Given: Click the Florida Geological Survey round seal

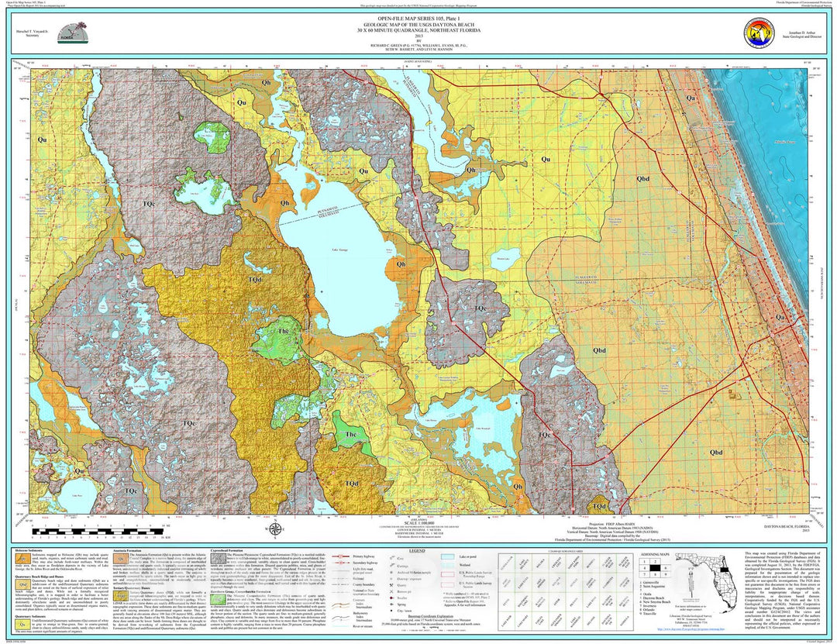Looking at the screenshot, I should [757, 33].
